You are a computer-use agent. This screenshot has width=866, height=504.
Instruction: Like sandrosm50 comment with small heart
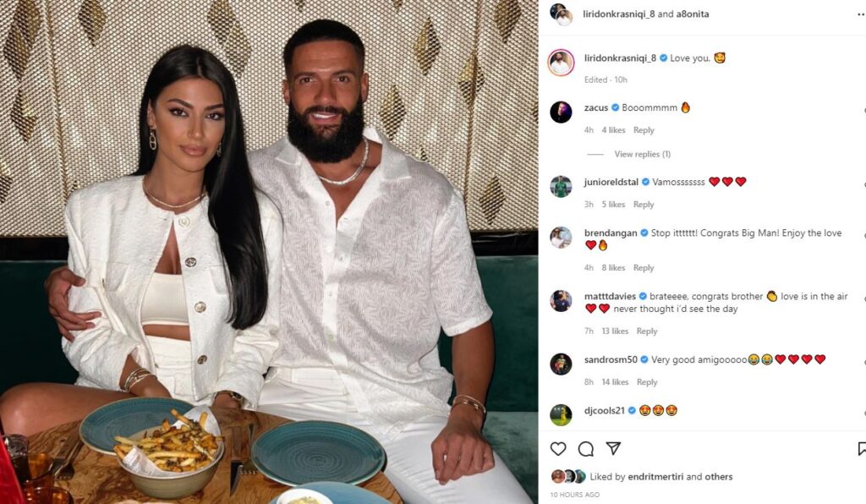863,363
